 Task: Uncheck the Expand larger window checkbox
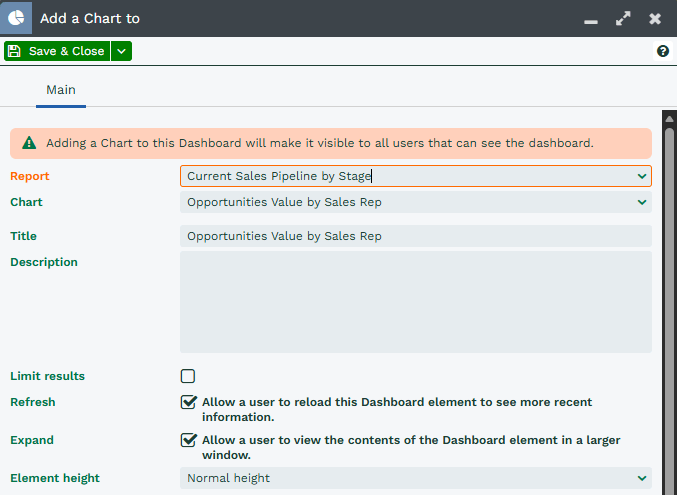tap(188, 440)
